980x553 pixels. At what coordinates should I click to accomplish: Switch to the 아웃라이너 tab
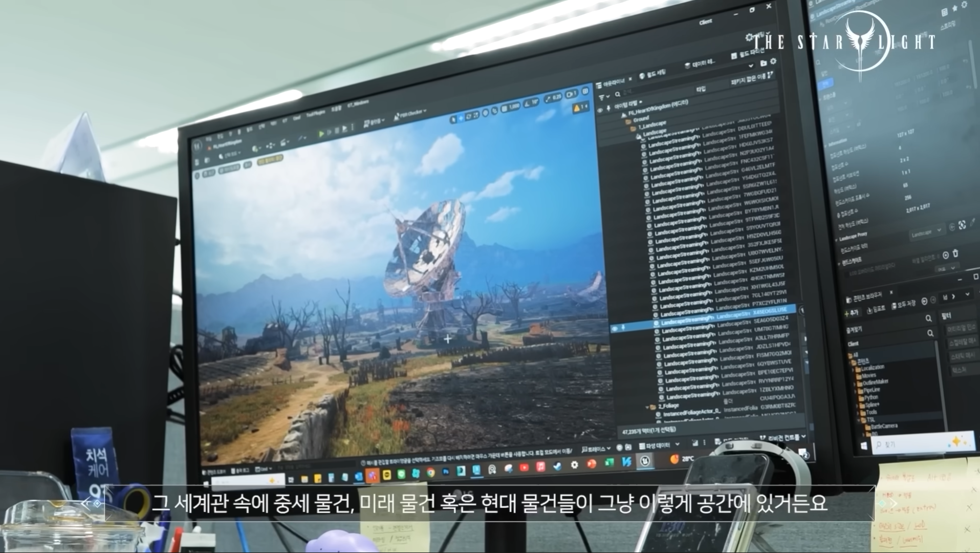611,84
